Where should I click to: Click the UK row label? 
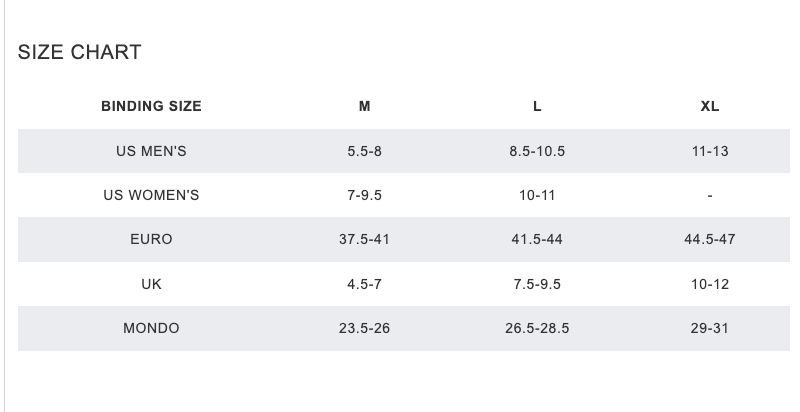point(151,284)
